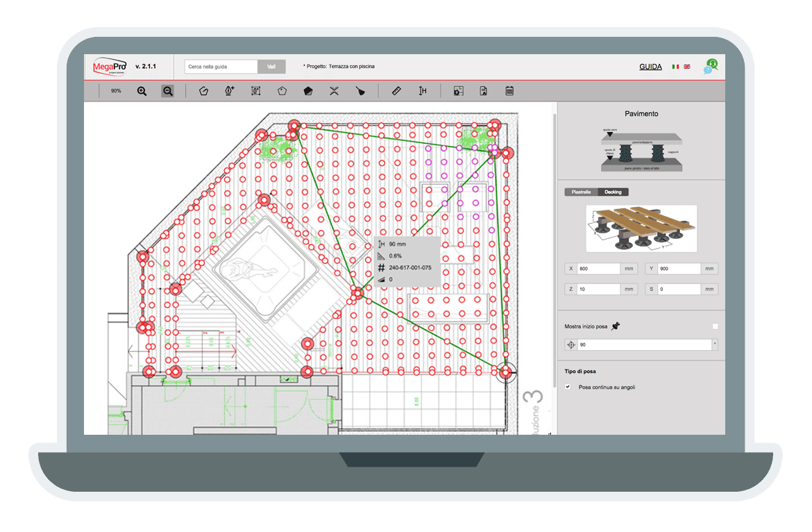Select the filled pentagon shape tool
This screenshot has width=812, height=532.
(308, 91)
